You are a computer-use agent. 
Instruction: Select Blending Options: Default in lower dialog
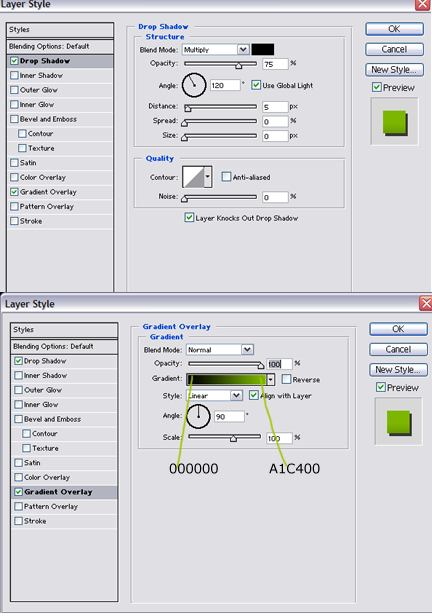(x=64, y=346)
